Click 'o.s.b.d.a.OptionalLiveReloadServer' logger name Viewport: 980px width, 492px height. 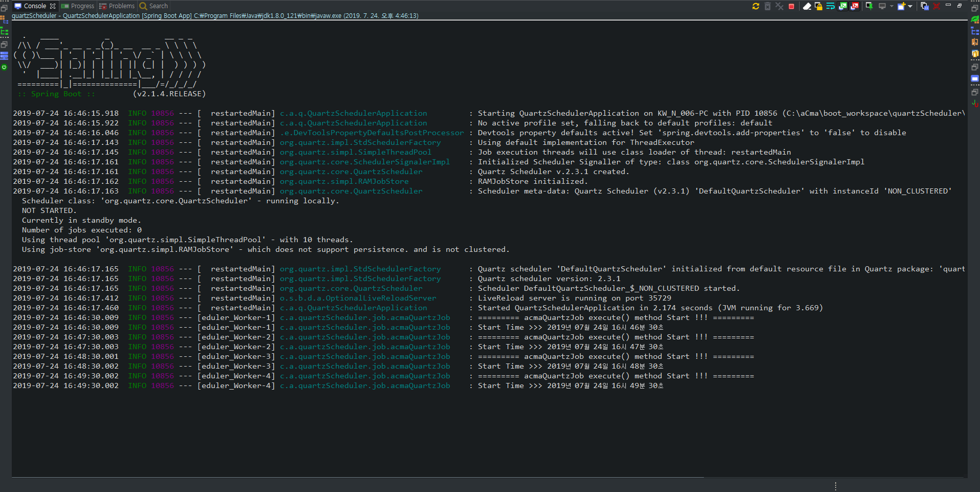[x=358, y=298]
